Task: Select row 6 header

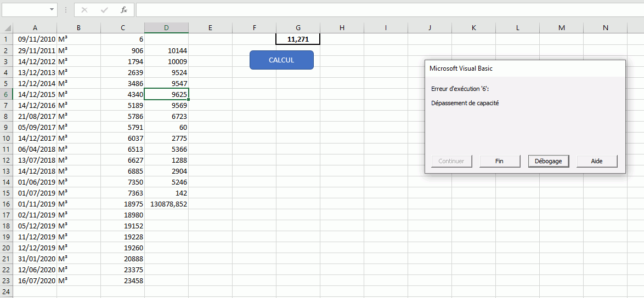Action: (6, 94)
